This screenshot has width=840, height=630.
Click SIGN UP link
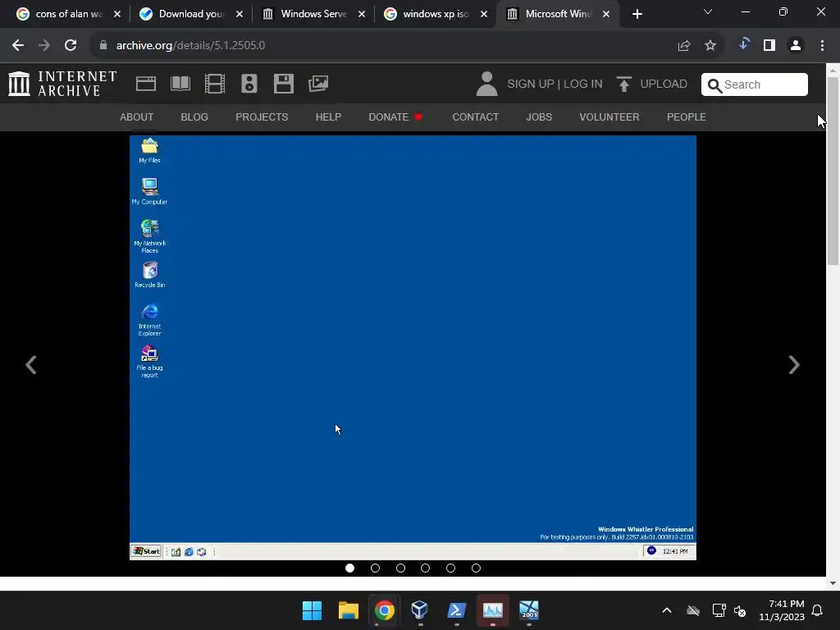pyautogui.click(x=531, y=84)
